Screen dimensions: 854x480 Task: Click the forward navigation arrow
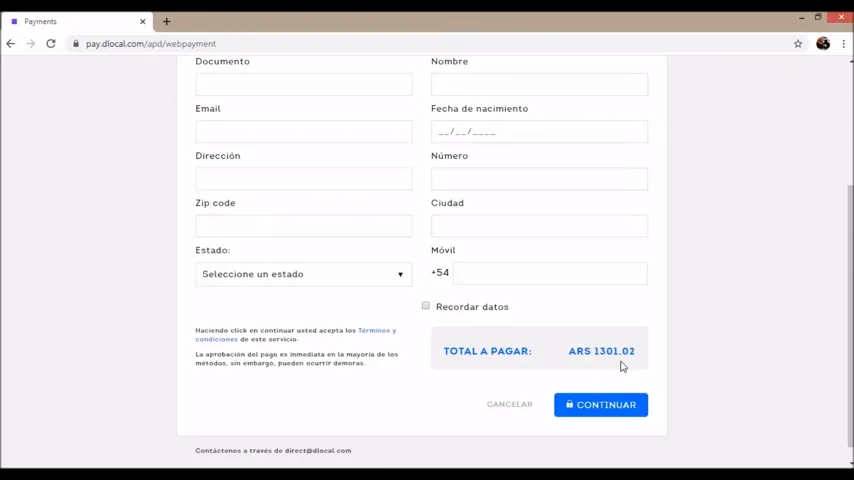(30, 44)
